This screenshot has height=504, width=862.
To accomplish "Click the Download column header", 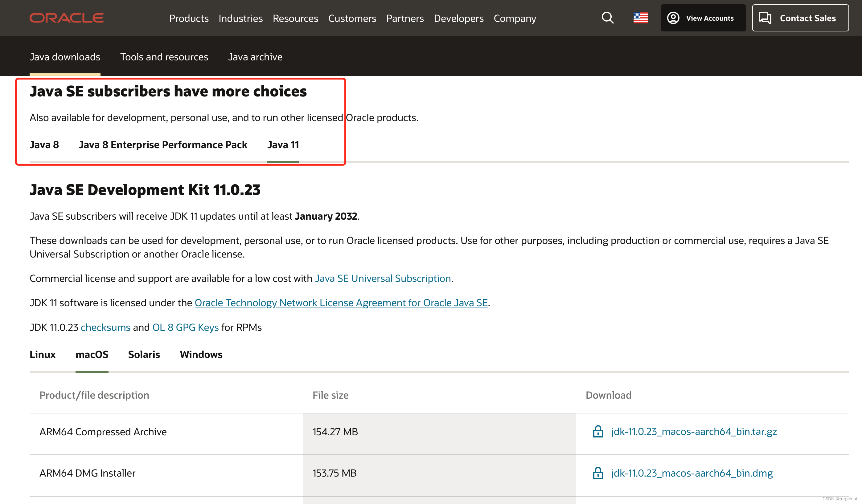I will click(x=609, y=395).
